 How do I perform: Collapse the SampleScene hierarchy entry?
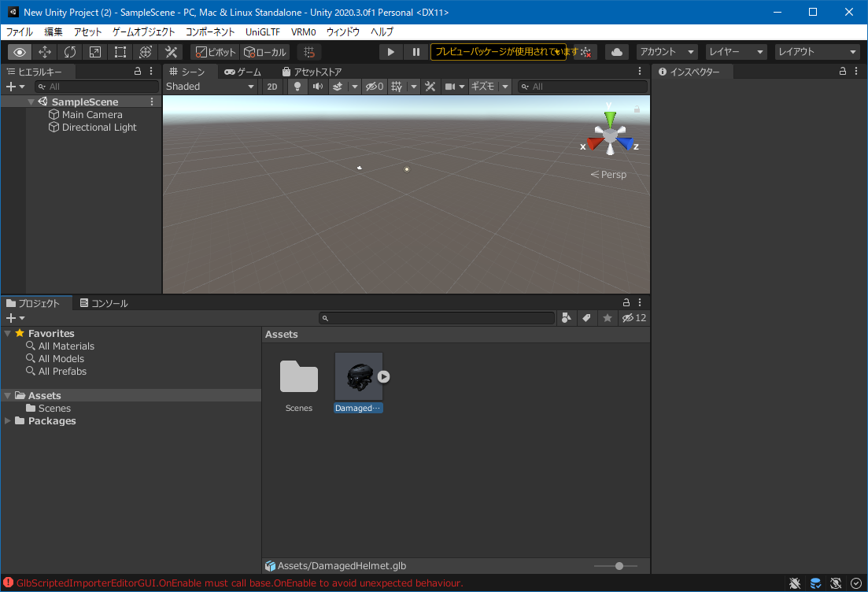pyautogui.click(x=30, y=101)
